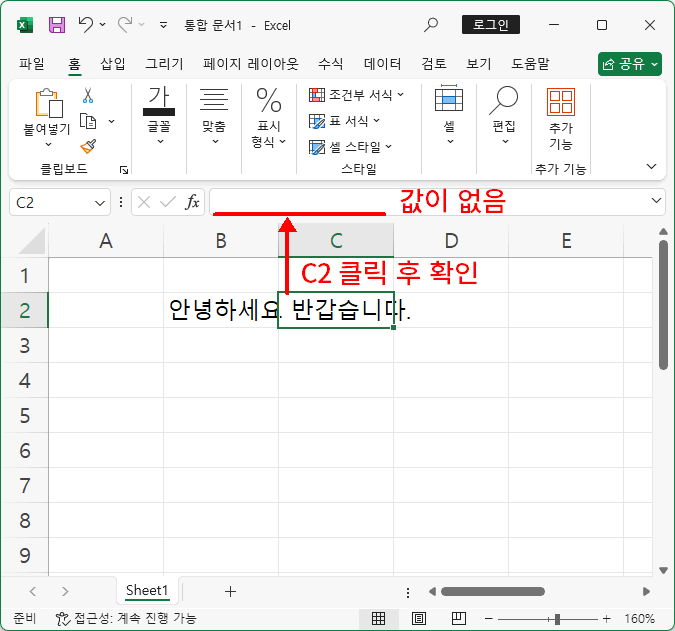Click the Undo arrow icon
675x631 pixels.
tap(86, 25)
